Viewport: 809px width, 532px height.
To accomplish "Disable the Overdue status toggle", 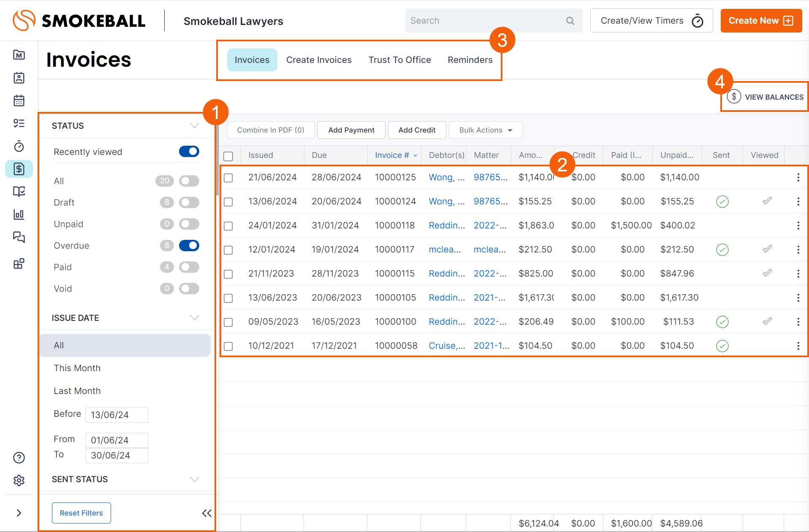I will 189,245.
